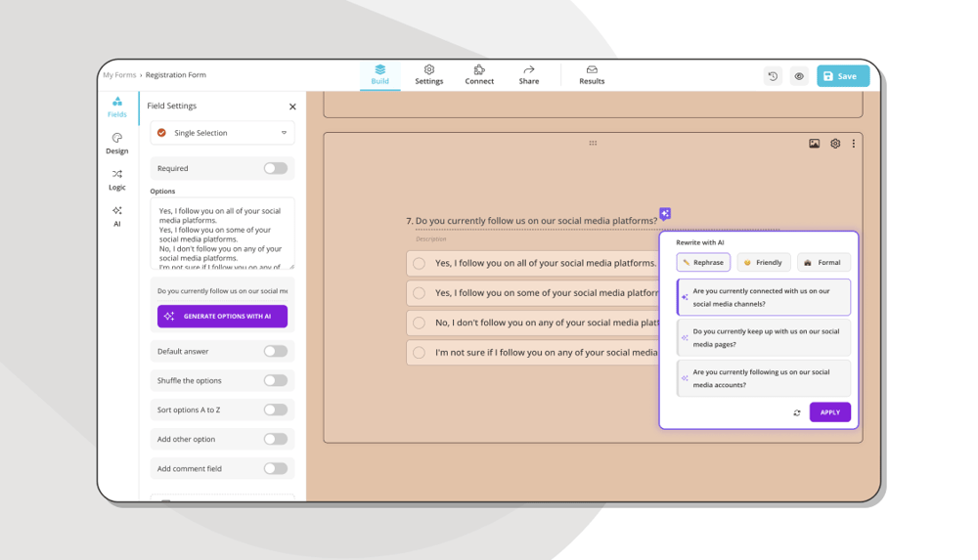
Task: Turn on Add other option toggle
Action: [275, 439]
